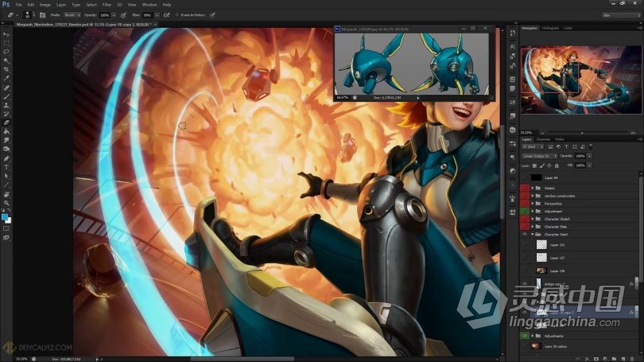Collapse the Character Paint group

point(532,234)
